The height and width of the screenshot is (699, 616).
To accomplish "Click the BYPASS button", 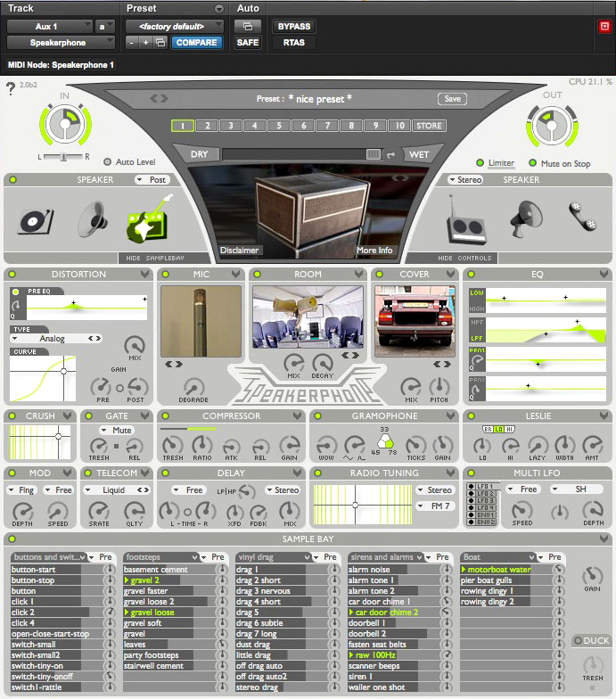I will point(293,27).
